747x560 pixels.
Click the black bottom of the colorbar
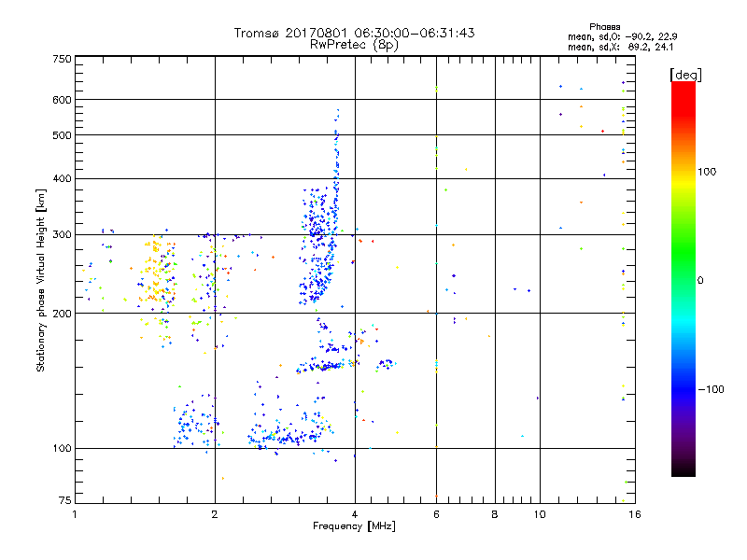click(684, 469)
